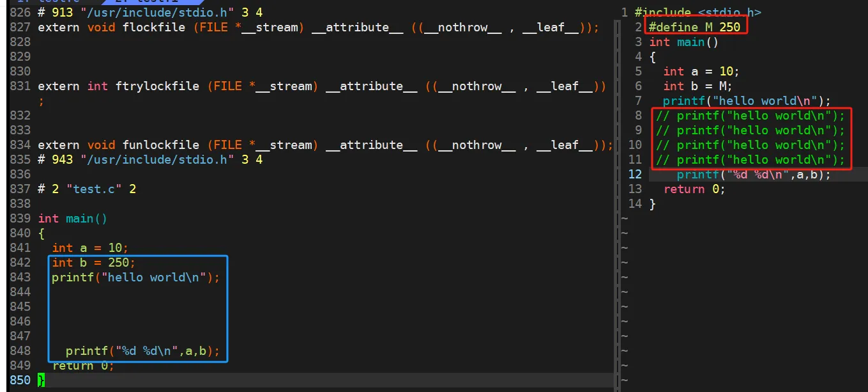Click the highlighted line number 12 in right pane
868x392 pixels.
(635, 175)
